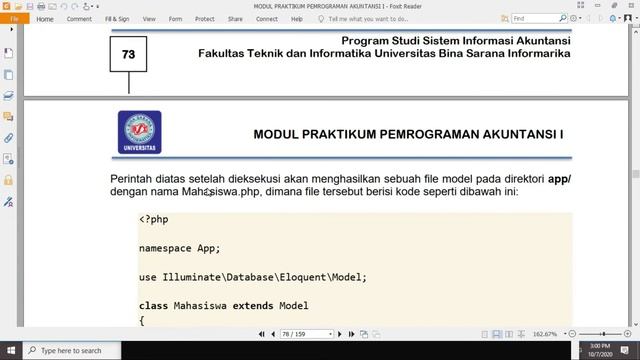640x360 pixels.
Task: Click the magnifier search icon in Find box
Action: (563, 18)
